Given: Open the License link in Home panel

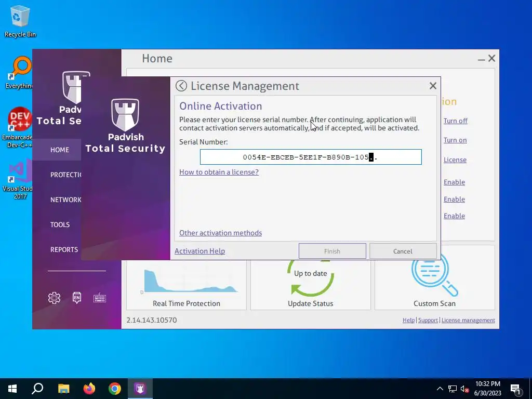Looking at the screenshot, I should pyautogui.click(x=455, y=160).
